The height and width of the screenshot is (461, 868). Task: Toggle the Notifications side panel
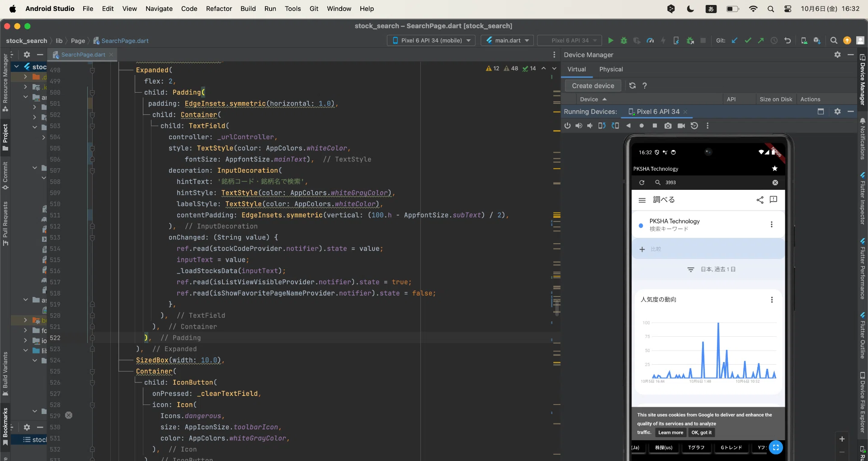pyautogui.click(x=863, y=139)
